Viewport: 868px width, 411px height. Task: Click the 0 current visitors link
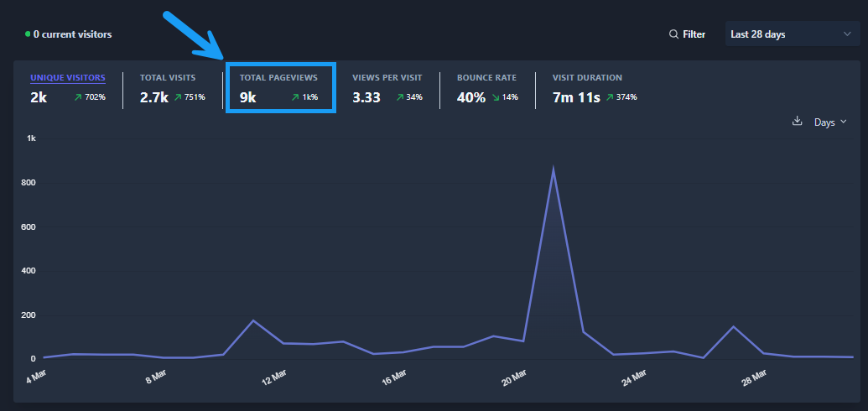pyautogui.click(x=72, y=34)
